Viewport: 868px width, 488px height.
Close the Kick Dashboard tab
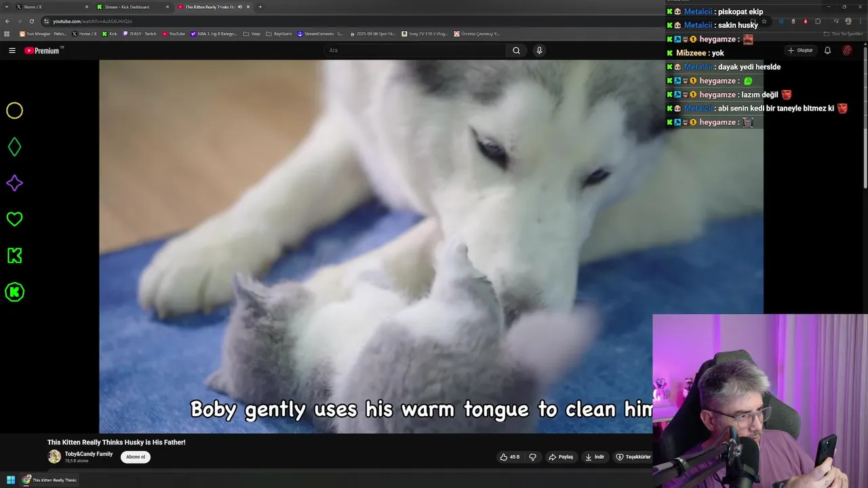[x=167, y=7]
